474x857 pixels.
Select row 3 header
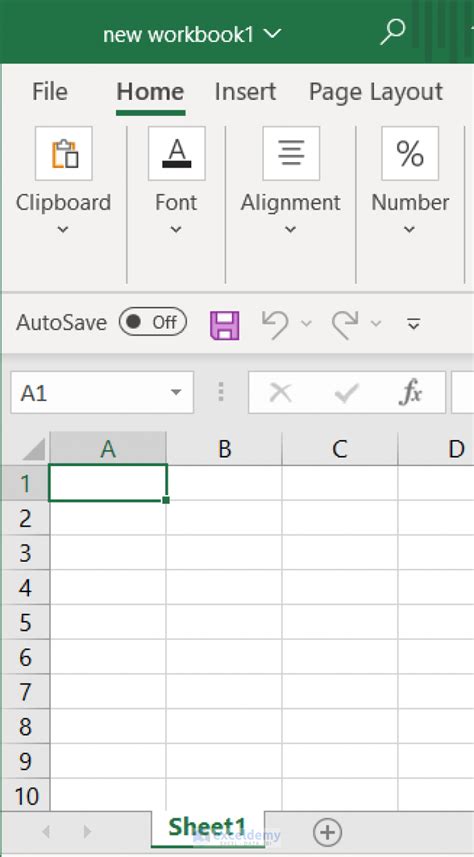[x=25, y=553]
